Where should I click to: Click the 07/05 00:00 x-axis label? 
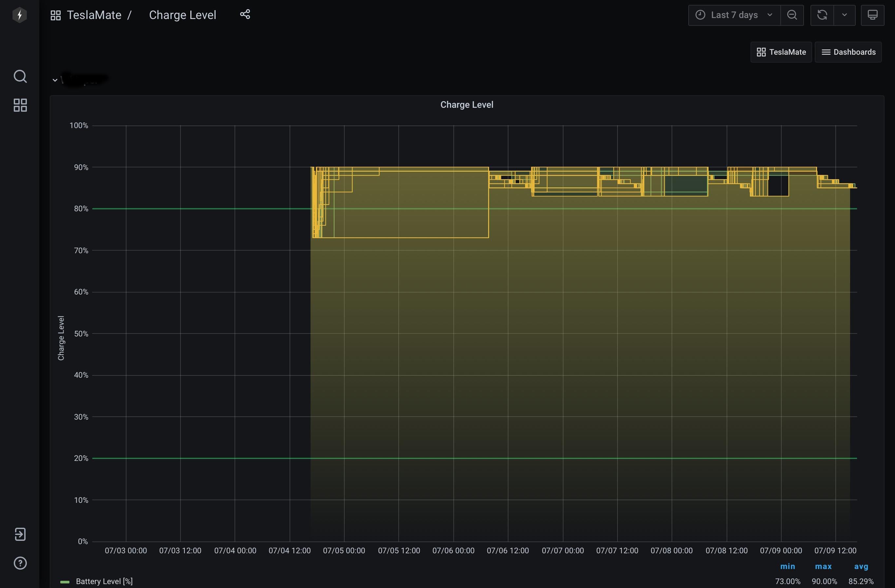(x=344, y=550)
